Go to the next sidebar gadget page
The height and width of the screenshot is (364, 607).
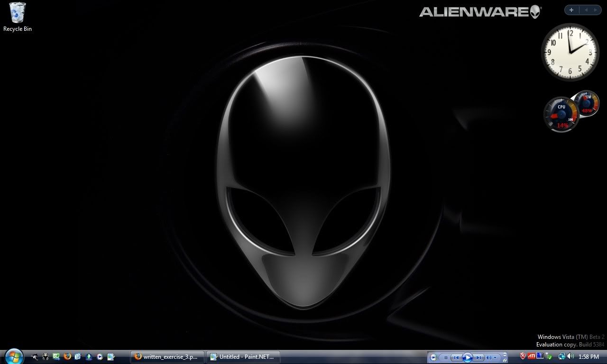pyautogui.click(x=595, y=10)
